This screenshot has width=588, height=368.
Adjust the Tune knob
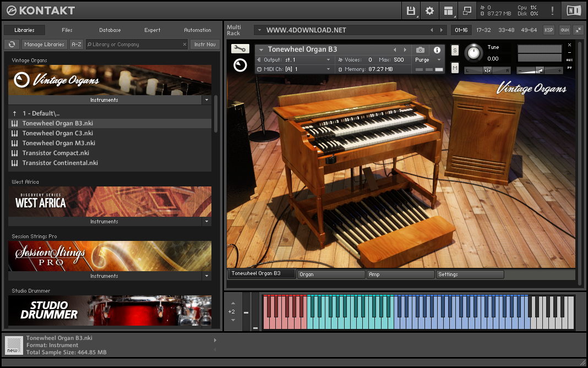(x=472, y=53)
